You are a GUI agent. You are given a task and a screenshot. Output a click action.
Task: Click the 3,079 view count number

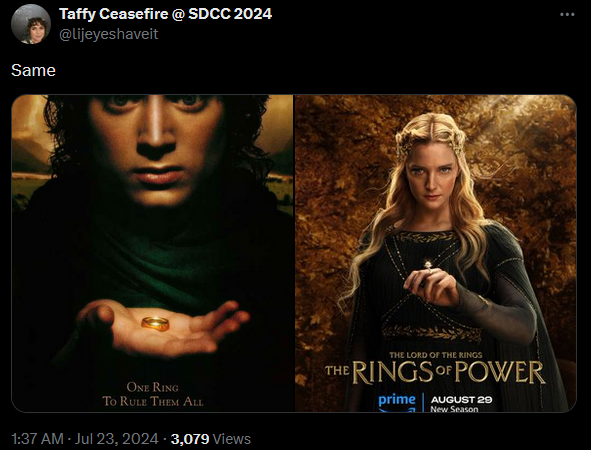click(x=190, y=439)
